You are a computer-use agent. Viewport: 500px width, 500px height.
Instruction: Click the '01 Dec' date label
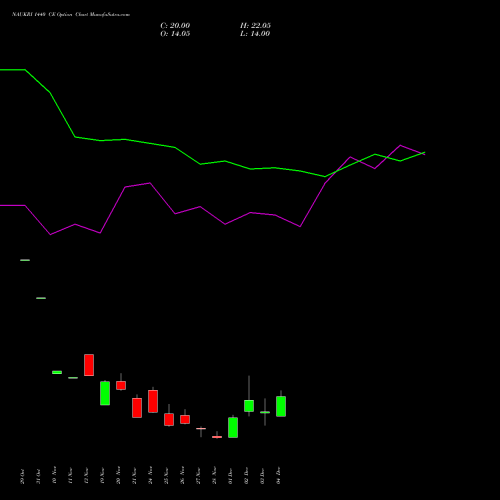(230, 476)
